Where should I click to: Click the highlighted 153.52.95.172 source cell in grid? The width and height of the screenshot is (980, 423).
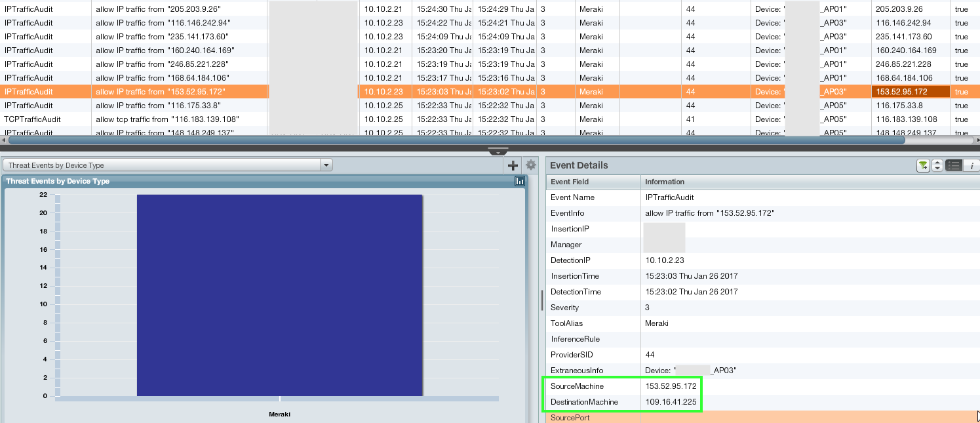click(x=911, y=92)
